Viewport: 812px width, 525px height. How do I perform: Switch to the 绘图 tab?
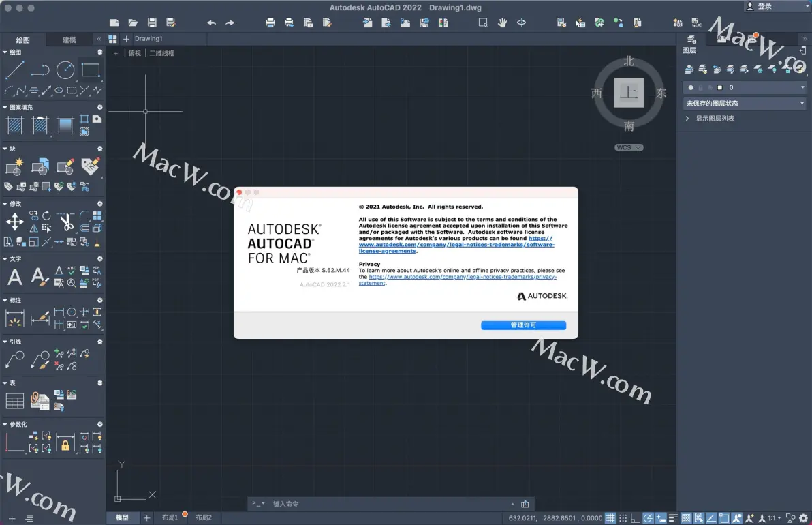pyautogui.click(x=22, y=40)
